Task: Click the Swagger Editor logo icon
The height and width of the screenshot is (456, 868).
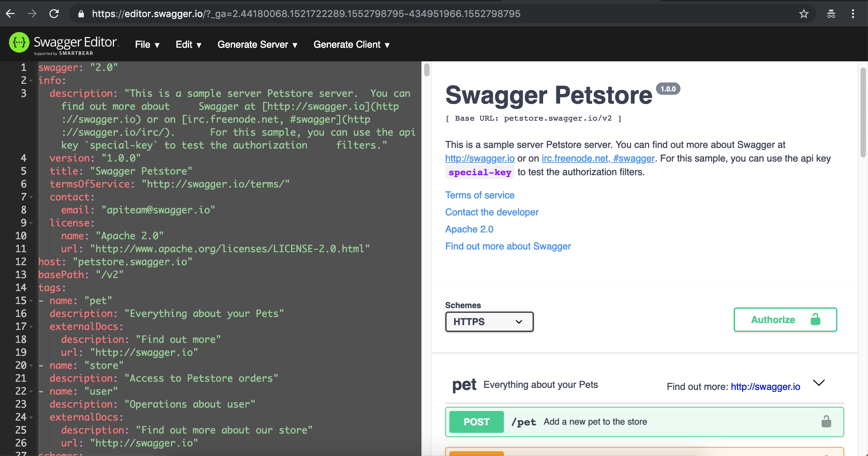Action: coord(19,43)
